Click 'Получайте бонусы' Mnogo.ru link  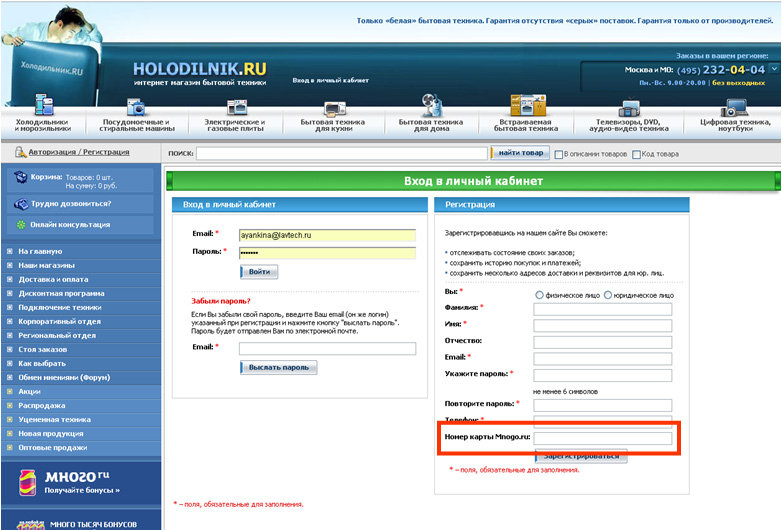(82, 490)
